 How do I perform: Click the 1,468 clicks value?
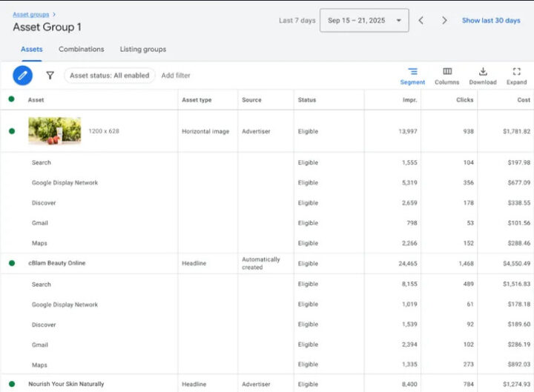click(467, 263)
